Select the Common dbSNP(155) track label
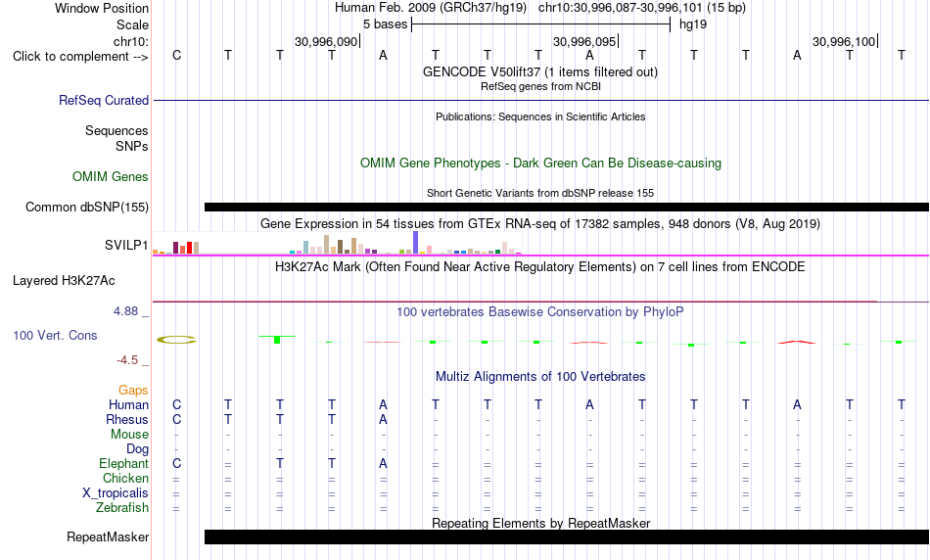Screen dimensions: 930x560 tap(87, 207)
